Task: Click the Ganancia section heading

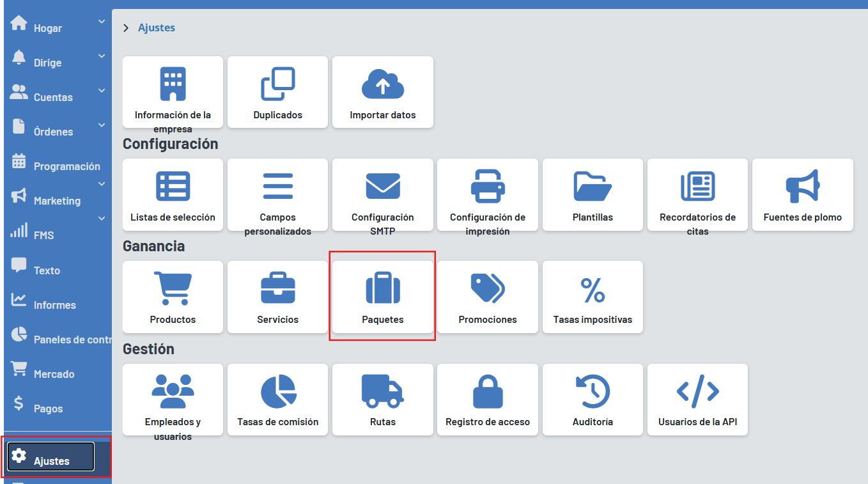Action: (153, 246)
